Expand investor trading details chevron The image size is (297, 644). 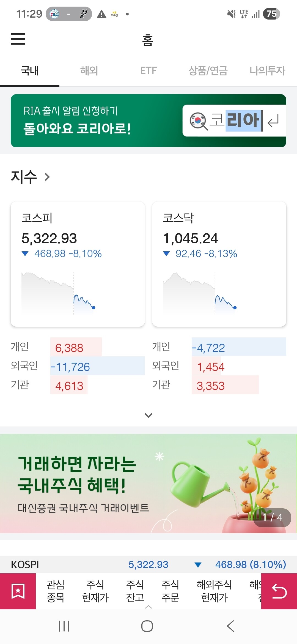pyautogui.click(x=148, y=415)
